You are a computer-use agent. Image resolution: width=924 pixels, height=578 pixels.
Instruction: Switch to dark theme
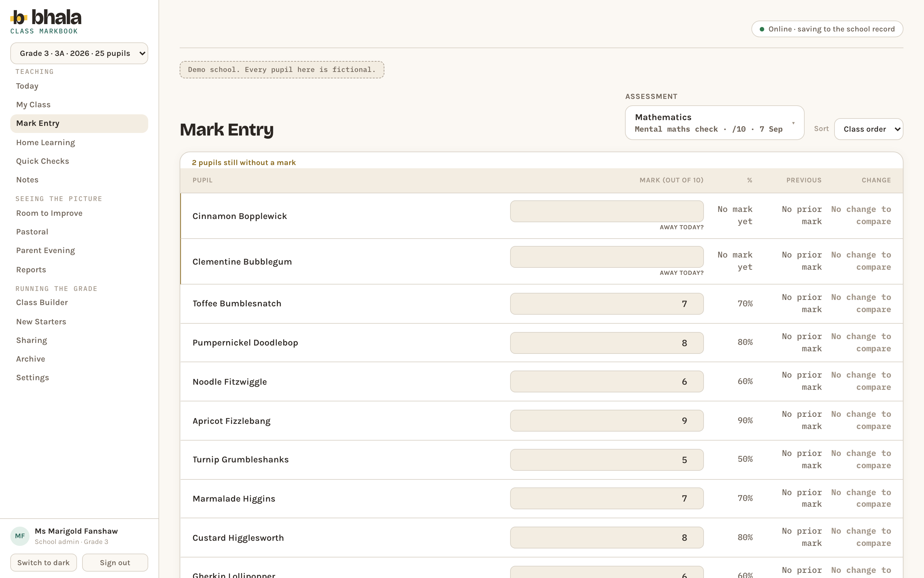[x=44, y=563]
